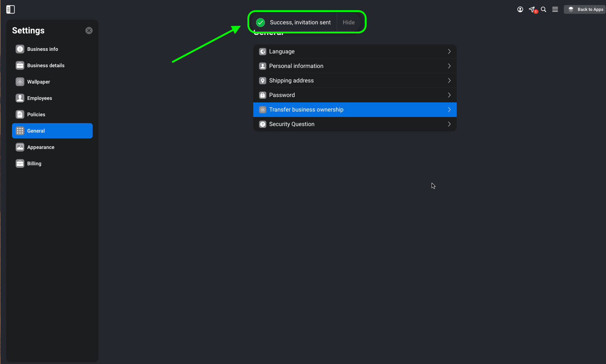Open Business info settings
Image resolution: width=606 pixels, height=364 pixels.
52,49
